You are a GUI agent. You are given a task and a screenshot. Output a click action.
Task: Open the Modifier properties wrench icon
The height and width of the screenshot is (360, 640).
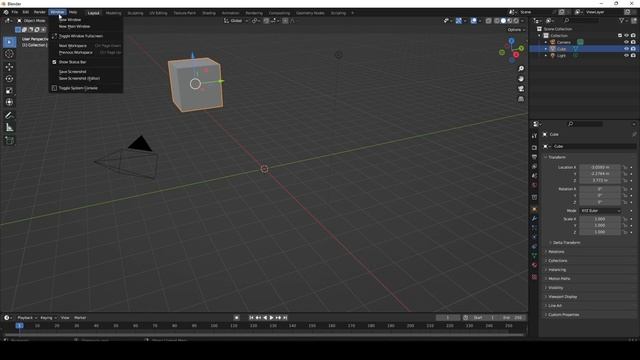[x=534, y=219]
